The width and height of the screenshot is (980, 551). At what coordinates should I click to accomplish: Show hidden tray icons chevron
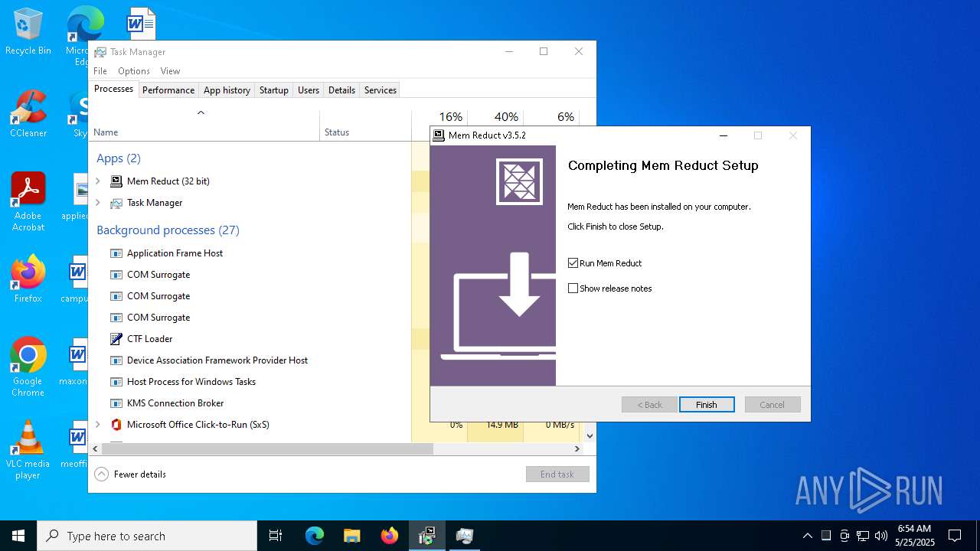(807, 536)
